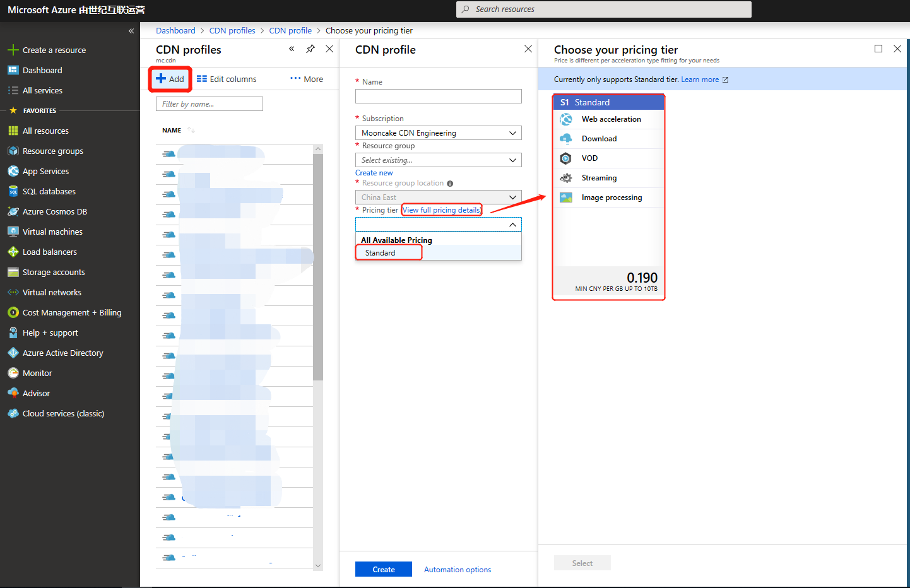
Task: Open Automation options link
Action: [458, 570]
